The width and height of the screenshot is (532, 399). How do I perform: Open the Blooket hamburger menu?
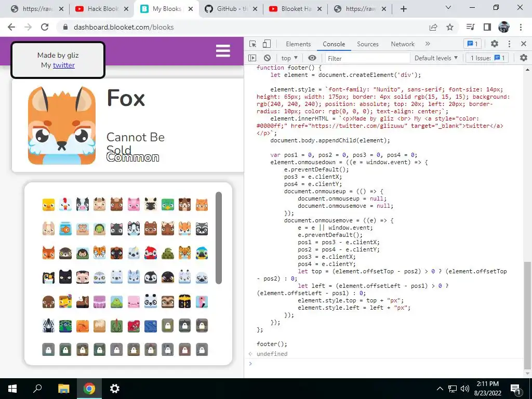click(223, 51)
